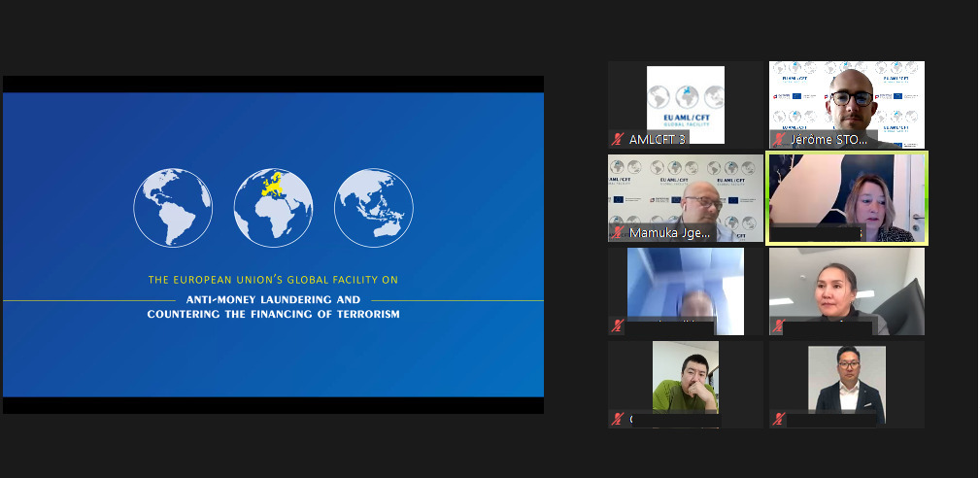This screenshot has height=478, width=980.
Task: Click the EU AML/CFT logo in AMLCFT 3 tile
Action: pos(686,103)
